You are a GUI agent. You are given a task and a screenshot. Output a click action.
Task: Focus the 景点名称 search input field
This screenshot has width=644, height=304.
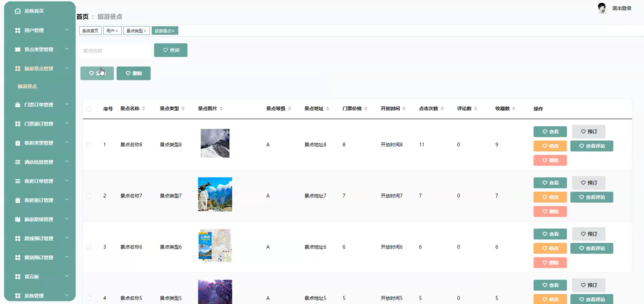pos(115,51)
